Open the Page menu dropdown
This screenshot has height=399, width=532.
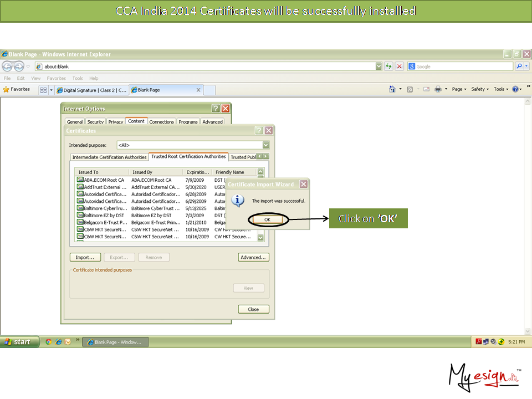459,89
